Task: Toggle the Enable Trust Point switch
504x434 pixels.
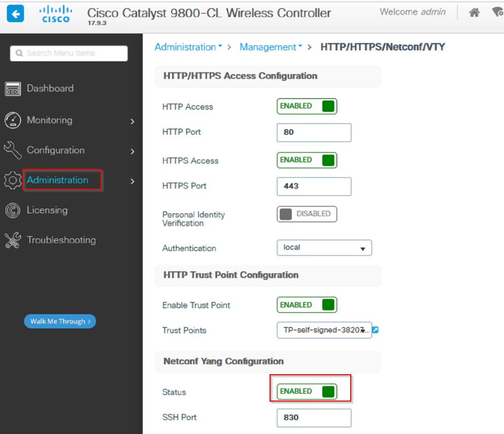Action: (307, 305)
